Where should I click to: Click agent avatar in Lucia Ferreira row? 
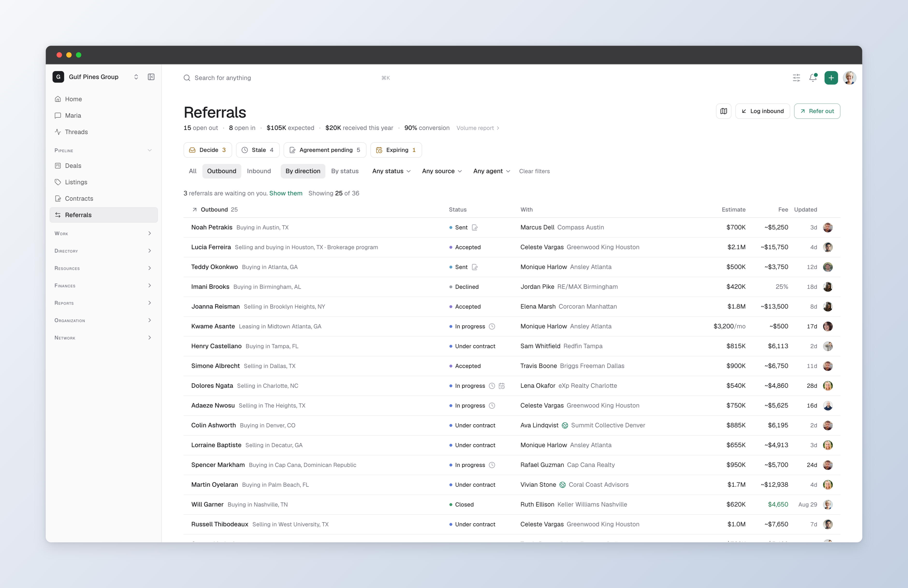coord(828,247)
